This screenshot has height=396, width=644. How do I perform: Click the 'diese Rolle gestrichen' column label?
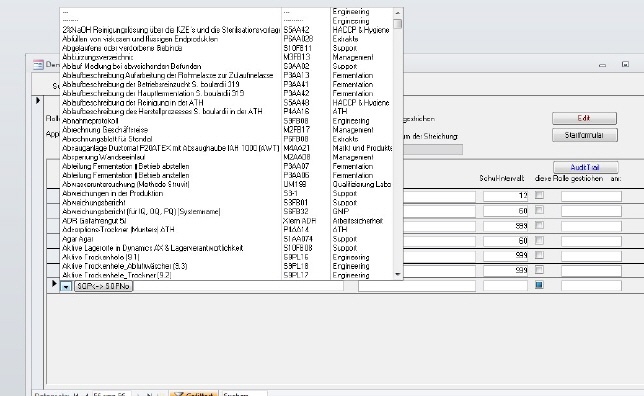click(x=569, y=179)
